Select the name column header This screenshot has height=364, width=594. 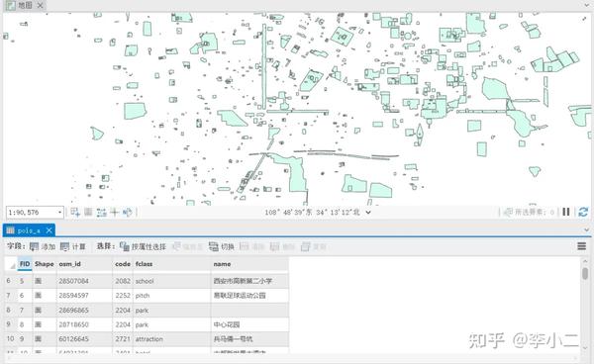[x=249, y=264]
